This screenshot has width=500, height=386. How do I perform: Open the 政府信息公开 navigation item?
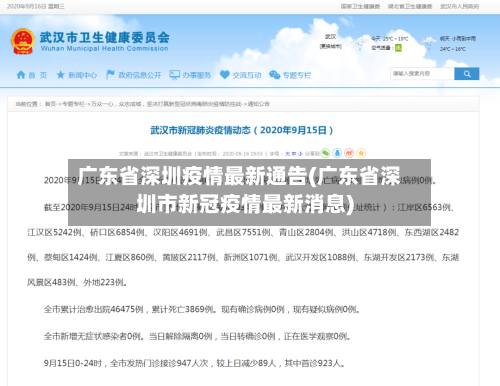140,75
